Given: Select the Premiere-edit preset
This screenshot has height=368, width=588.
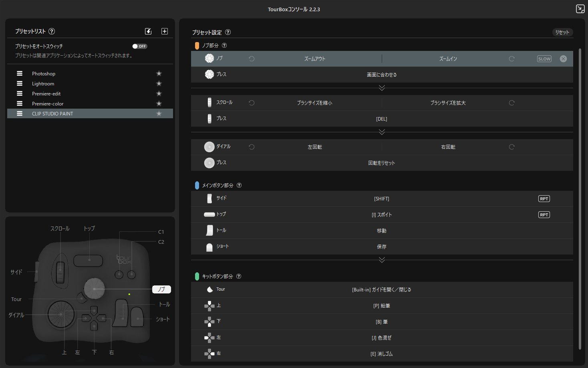Looking at the screenshot, I should [46, 94].
